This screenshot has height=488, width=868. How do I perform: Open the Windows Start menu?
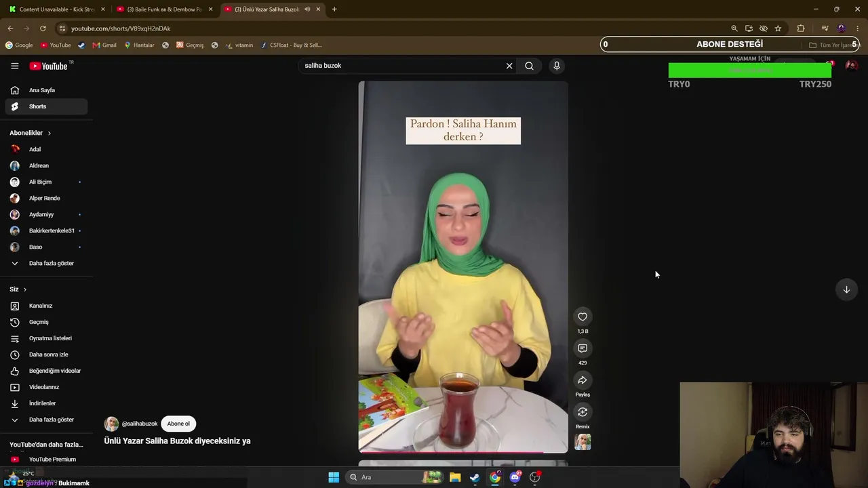point(334,477)
